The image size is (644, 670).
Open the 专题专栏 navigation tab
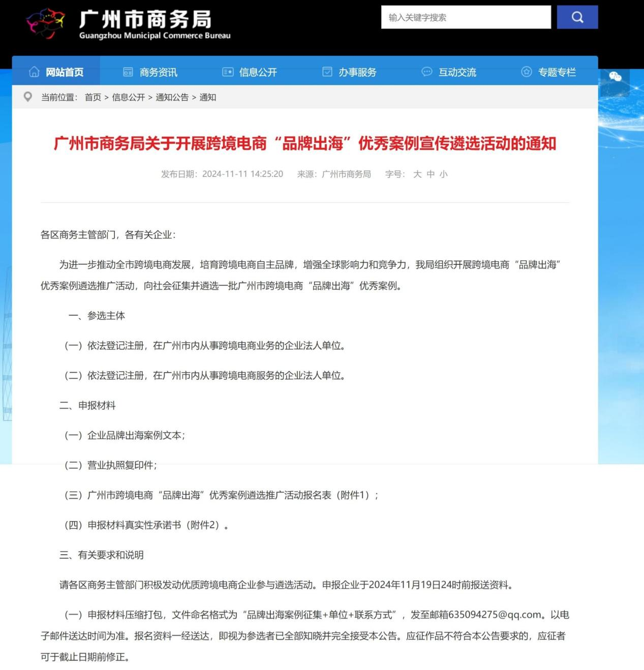[548, 72]
